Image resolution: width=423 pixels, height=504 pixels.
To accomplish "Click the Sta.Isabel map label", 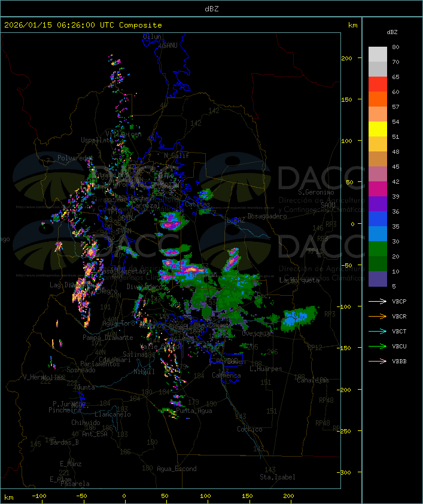I will coord(277,477).
